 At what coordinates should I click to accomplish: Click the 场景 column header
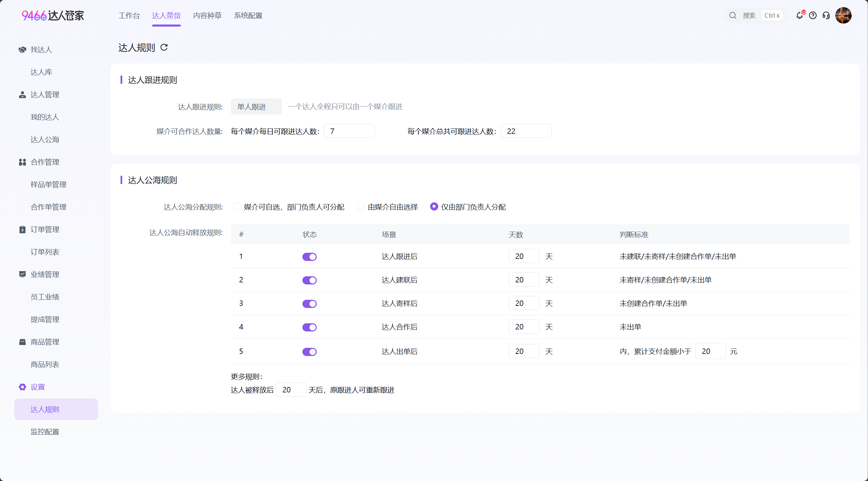coord(389,235)
